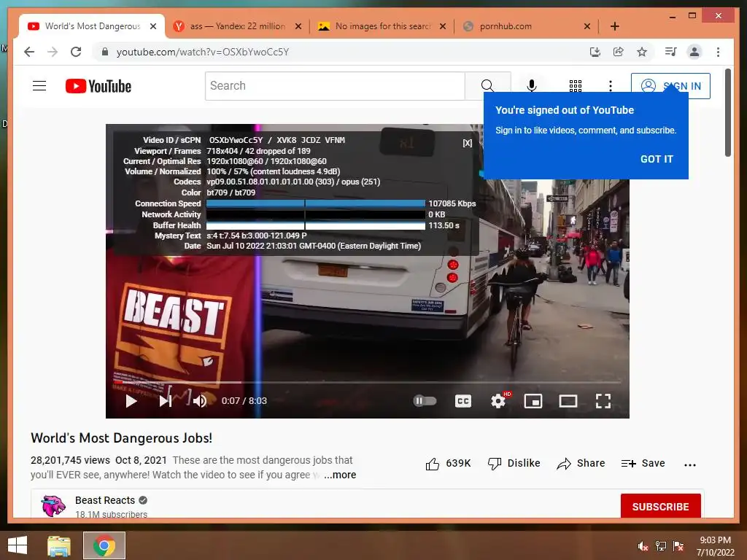Go to the YouTube home logo

98,86
